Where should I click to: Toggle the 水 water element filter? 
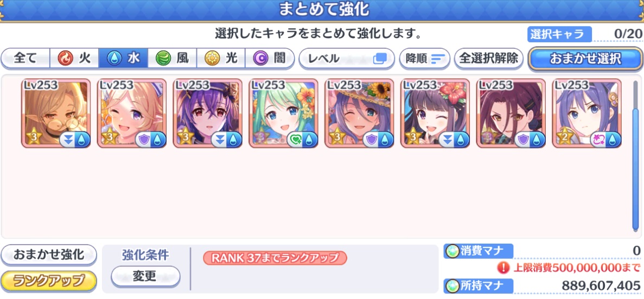point(123,58)
